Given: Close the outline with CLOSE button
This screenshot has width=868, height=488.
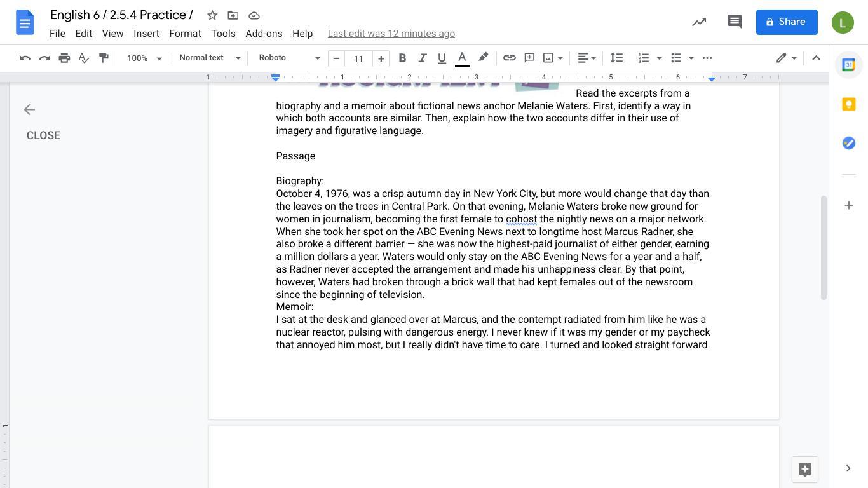Looking at the screenshot, I should pos(43,135).
